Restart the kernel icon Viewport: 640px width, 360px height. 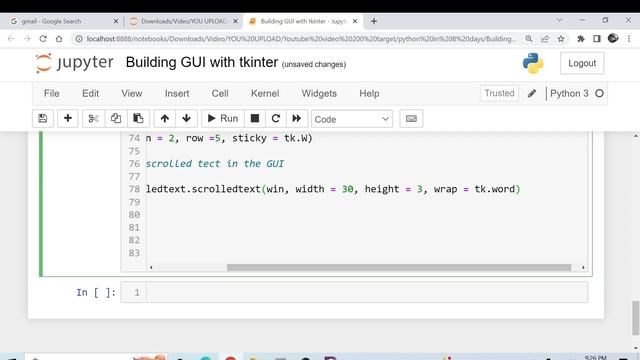pos(276,119)
